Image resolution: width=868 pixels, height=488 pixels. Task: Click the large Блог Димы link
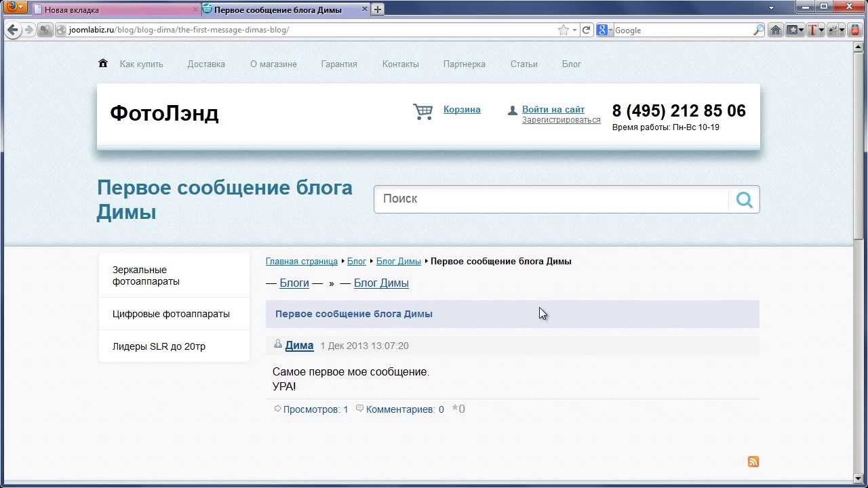click(x=381, y=283)
